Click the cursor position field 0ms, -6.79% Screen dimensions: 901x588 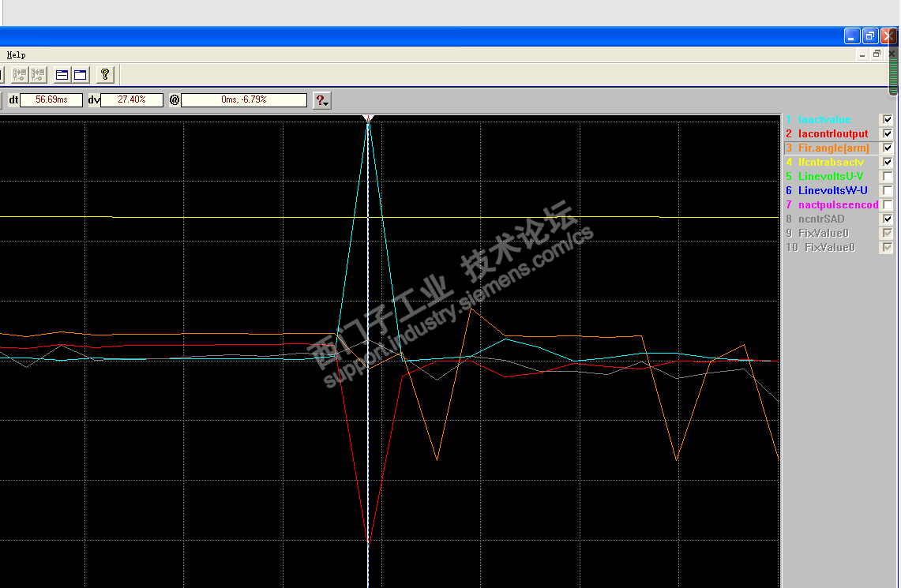point(244,100)
